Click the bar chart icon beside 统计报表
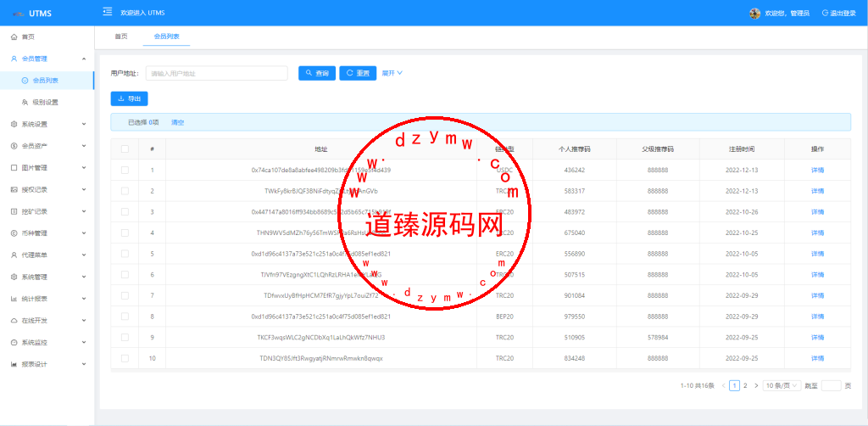Screen dimensions: 868x426 tap(14, 300)
